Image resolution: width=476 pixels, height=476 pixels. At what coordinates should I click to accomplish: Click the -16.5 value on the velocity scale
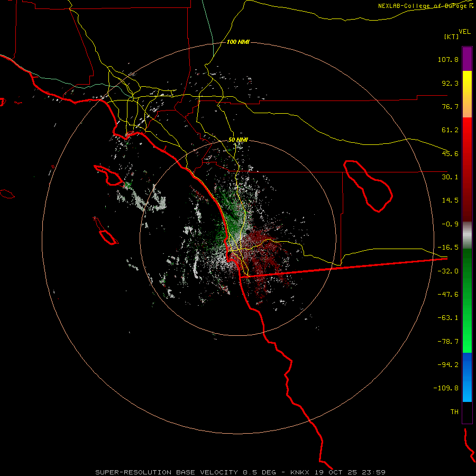(x=448, y=248)
